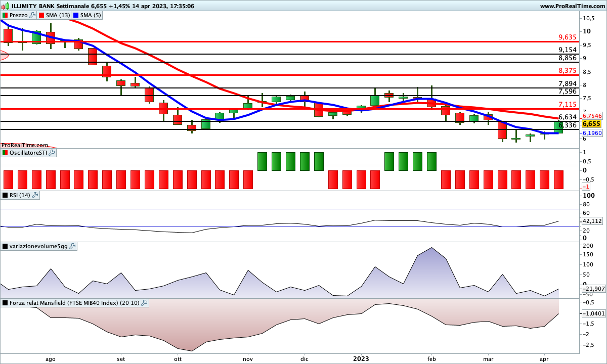The width and height of the screenshot is (607, 364).
Task: Click the 9,154 price level label
Action: tap(568, 50)
